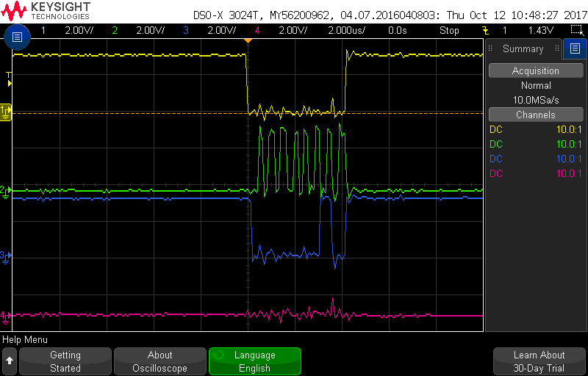The image size is (588, 376).
Task: Click green 10.0:1 probe ratio
Action: [569, 144]
